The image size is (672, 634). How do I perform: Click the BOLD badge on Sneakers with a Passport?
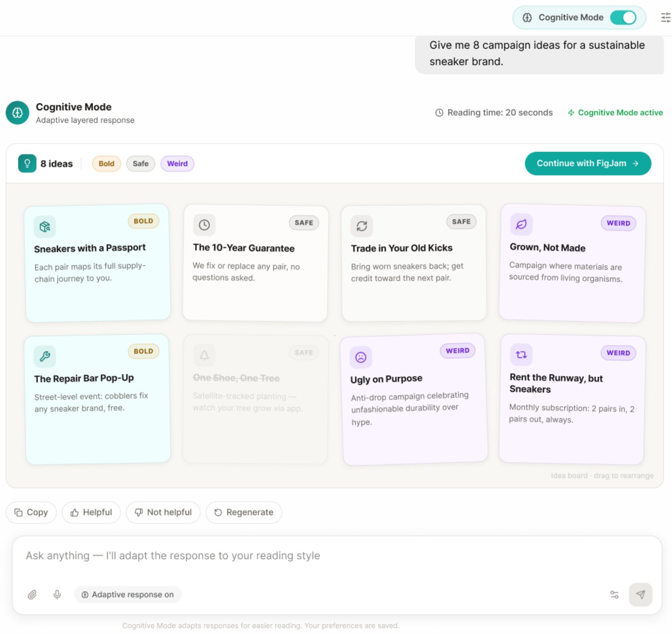143,221
